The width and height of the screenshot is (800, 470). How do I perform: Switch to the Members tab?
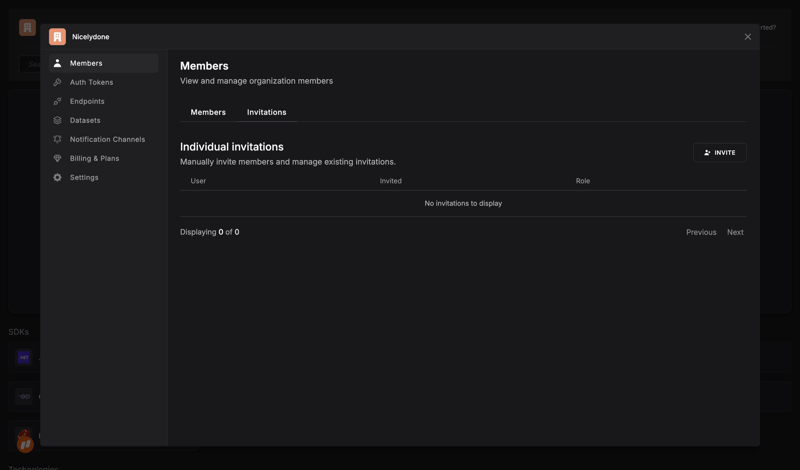208,112
